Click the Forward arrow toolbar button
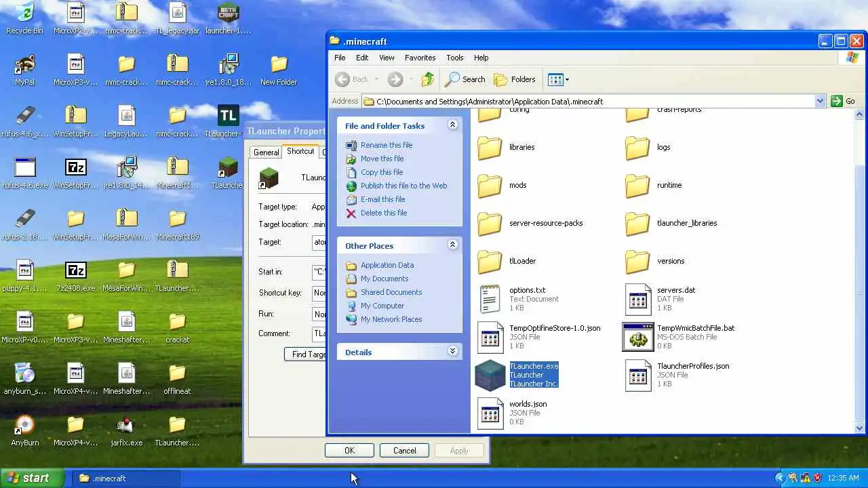 tap(395, 79)
